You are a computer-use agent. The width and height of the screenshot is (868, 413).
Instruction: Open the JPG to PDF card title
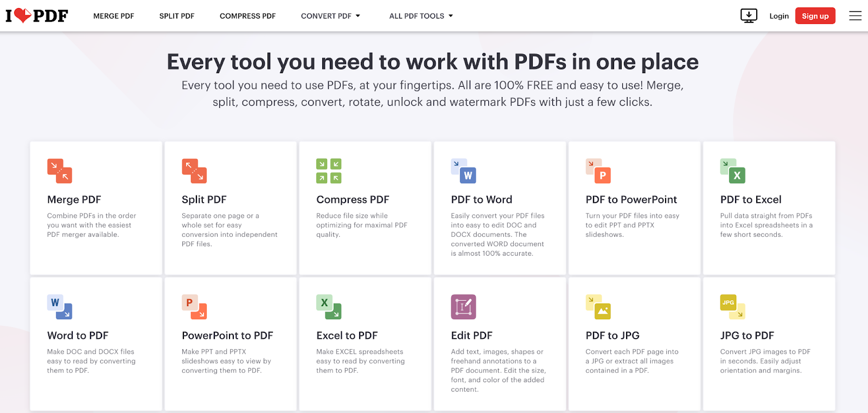coord(747,335)
